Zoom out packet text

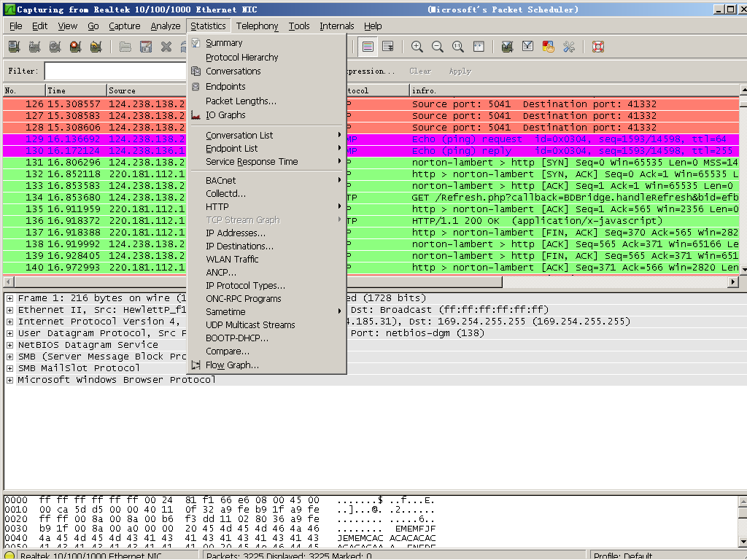tap(438, 47)
